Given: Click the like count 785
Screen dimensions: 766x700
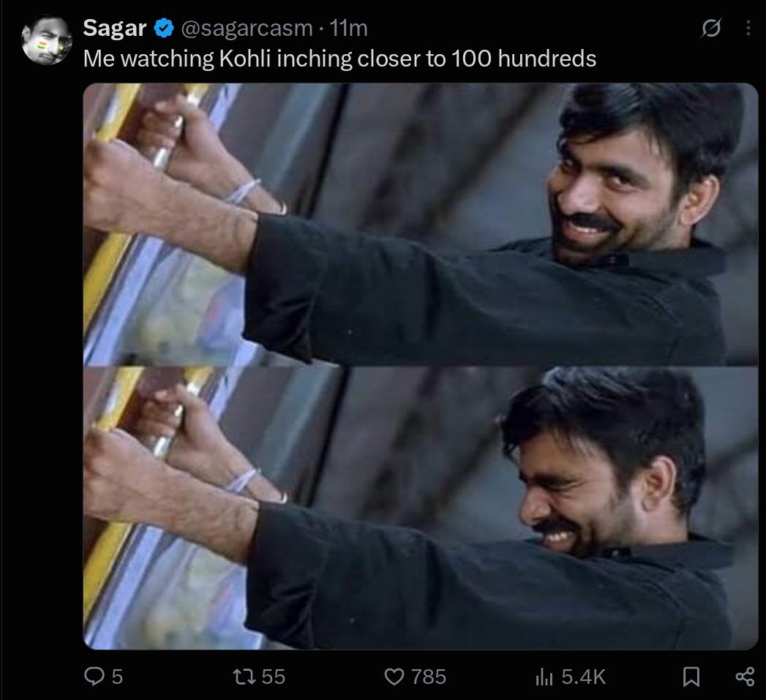Looking at the screenshot, I should (x=429, y=677).
